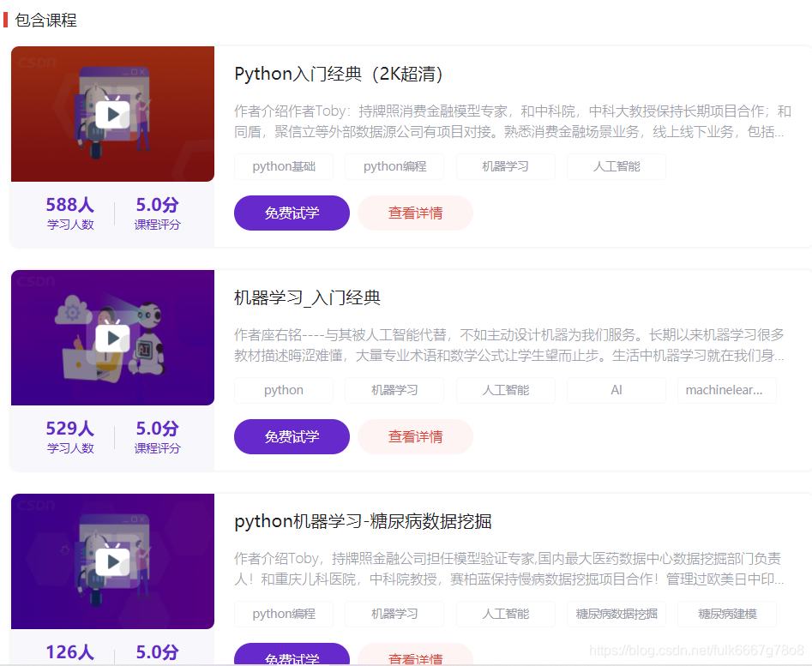Select the 糖尿病建模 tag
The image size is (812, 666).
pos(726,614)
